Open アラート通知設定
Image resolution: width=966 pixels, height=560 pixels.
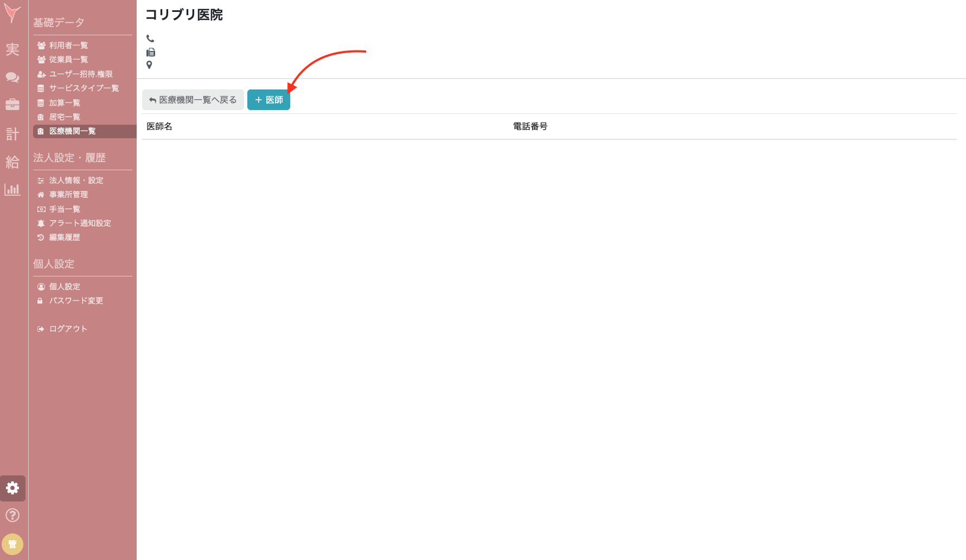click(x=80, y=223)
